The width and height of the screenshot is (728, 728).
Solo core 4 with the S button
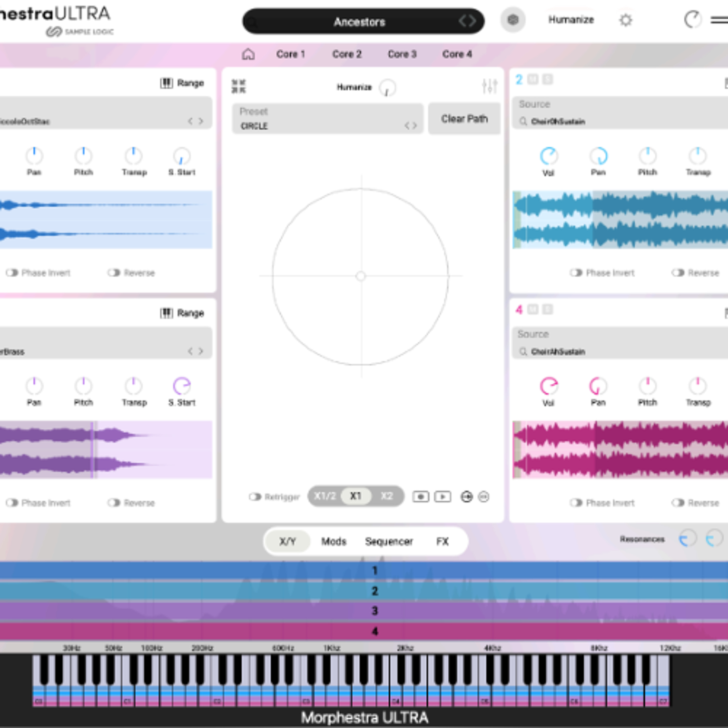click(x=547, y=309)
